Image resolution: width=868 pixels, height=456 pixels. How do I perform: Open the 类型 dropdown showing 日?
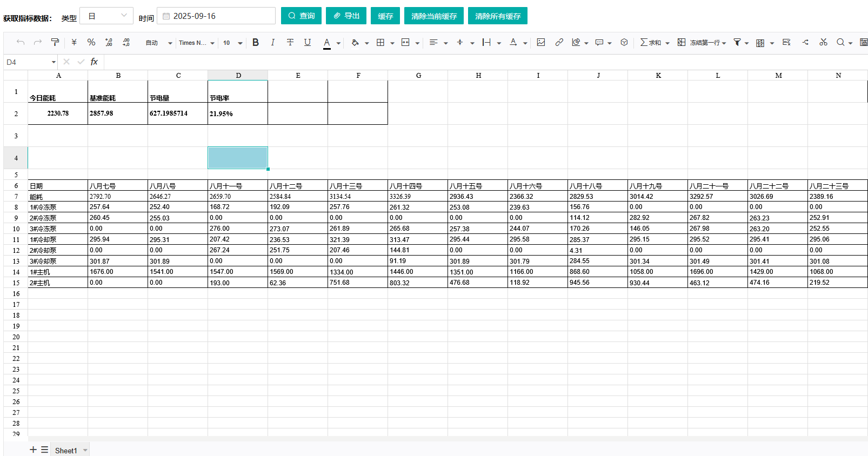click(106, 16)
